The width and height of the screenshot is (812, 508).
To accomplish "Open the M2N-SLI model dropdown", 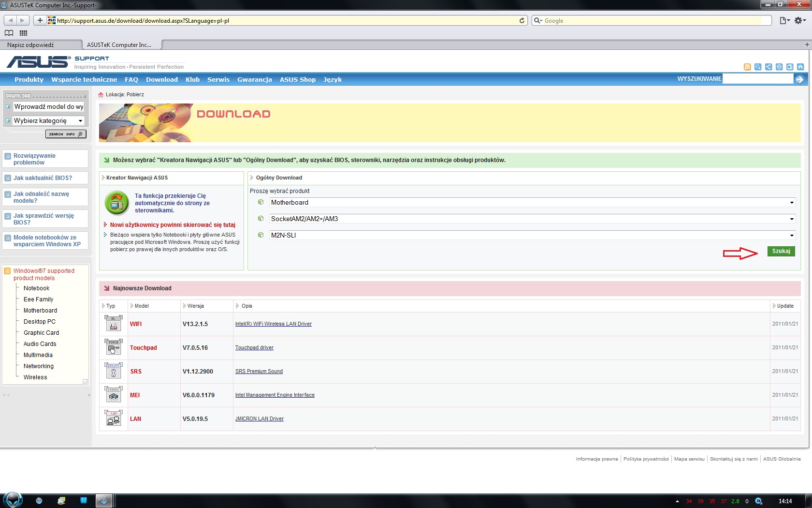I will [x=532, y=236].
